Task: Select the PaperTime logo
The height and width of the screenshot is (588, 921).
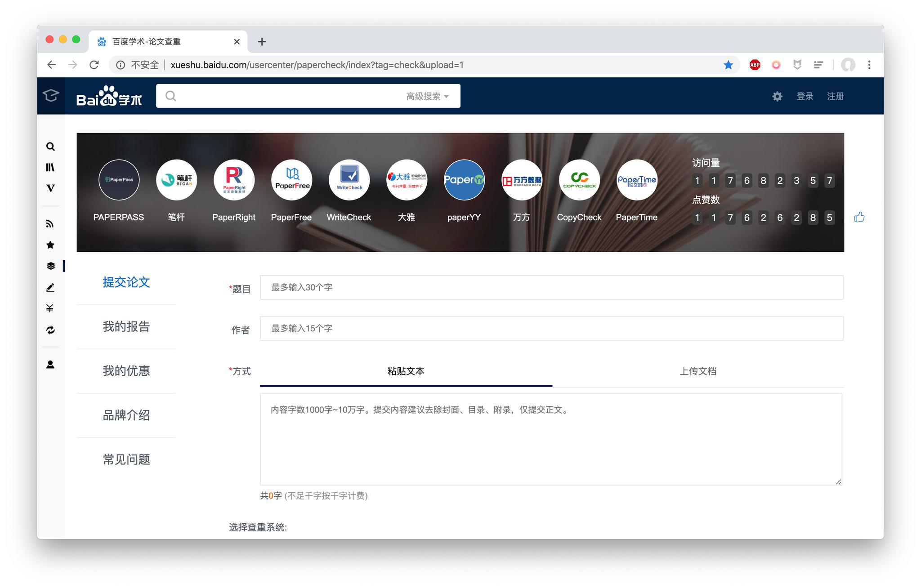Action: (x=637, y=180)
